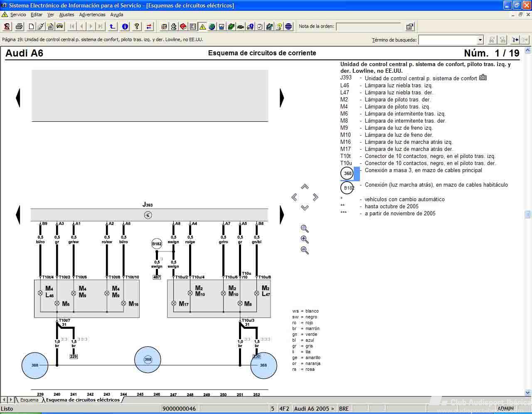Image resolution: width=532 pixels, height=414 pixels.
Task: Open the Advertencias menu
Action: [92, 15]
